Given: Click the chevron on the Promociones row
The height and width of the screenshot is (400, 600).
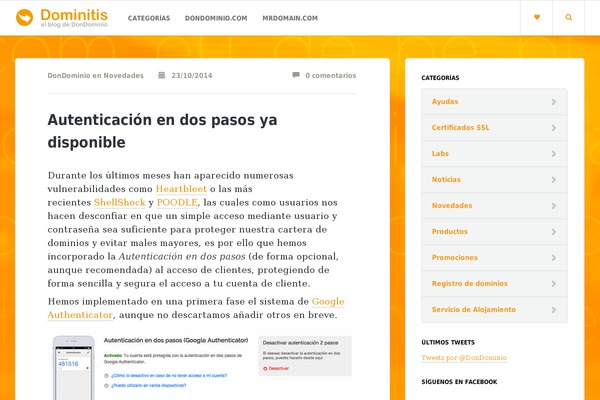Looking at the screenshot, I should tap(554, 258).
